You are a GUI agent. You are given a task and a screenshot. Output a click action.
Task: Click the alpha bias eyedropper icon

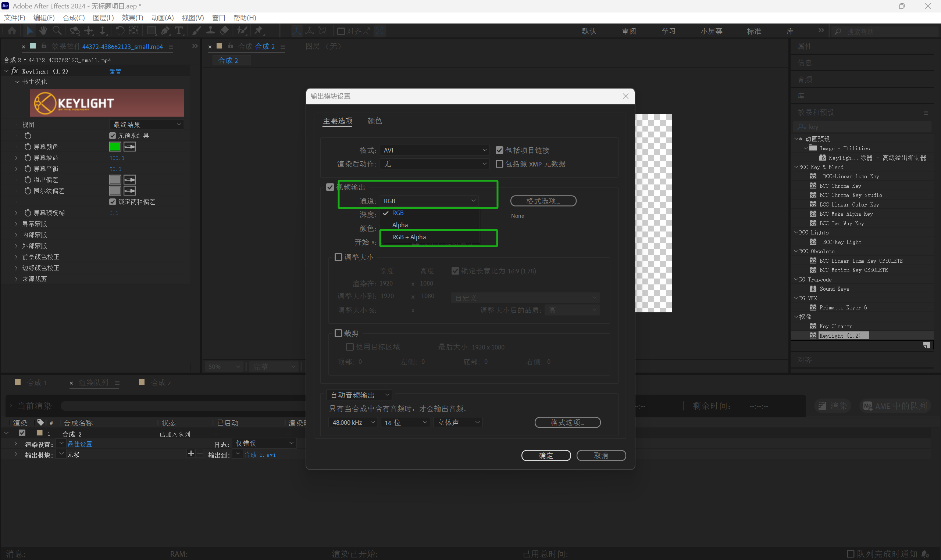tap(129, 191)
